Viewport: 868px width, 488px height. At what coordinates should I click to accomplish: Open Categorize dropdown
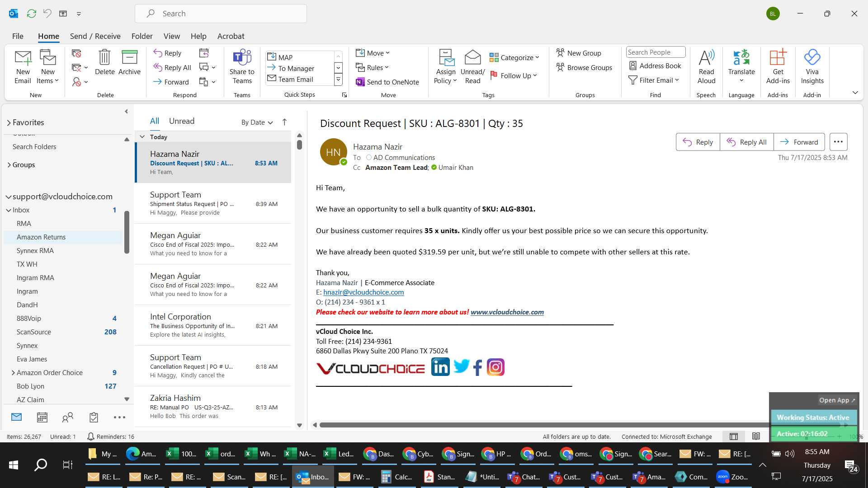pos(514,57)
